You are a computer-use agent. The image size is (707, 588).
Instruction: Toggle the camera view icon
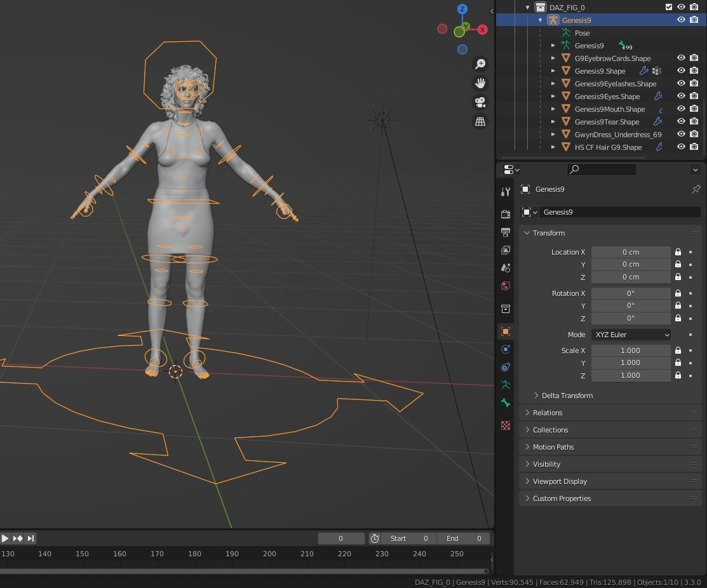[x=480, y=102]
